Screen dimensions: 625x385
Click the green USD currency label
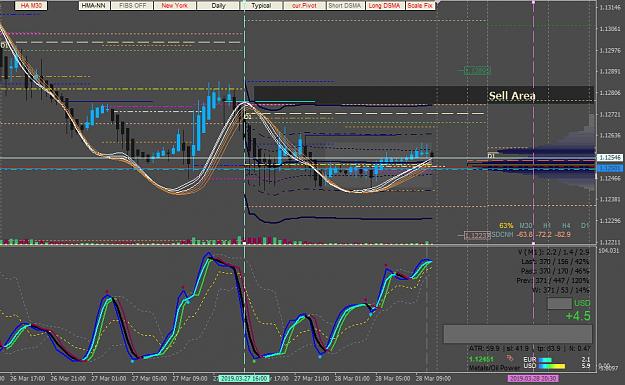(582, 303)
